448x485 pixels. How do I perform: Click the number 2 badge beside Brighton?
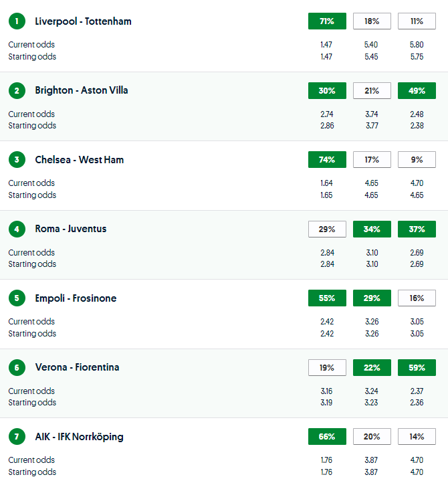pos(16,90)
